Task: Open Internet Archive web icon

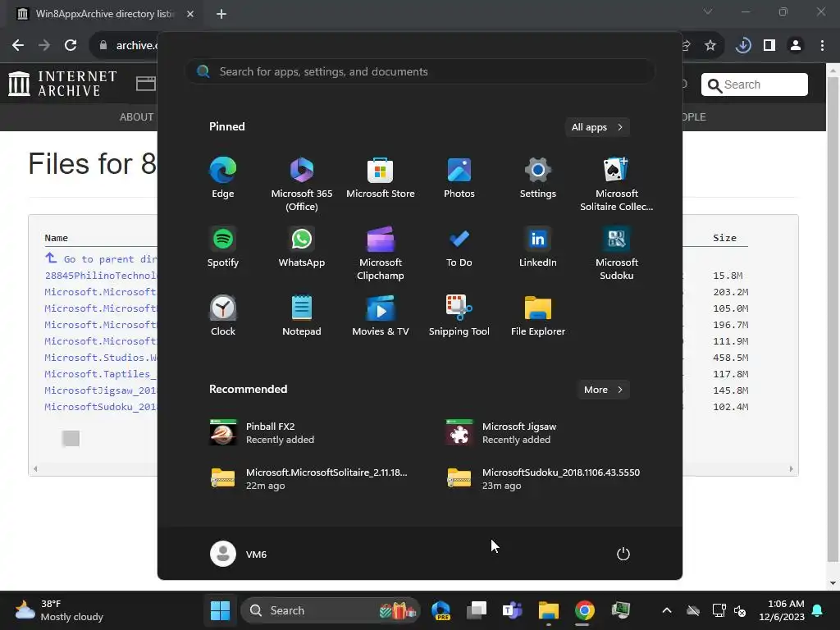Action: pyautogui.click(x=145, y=84)
